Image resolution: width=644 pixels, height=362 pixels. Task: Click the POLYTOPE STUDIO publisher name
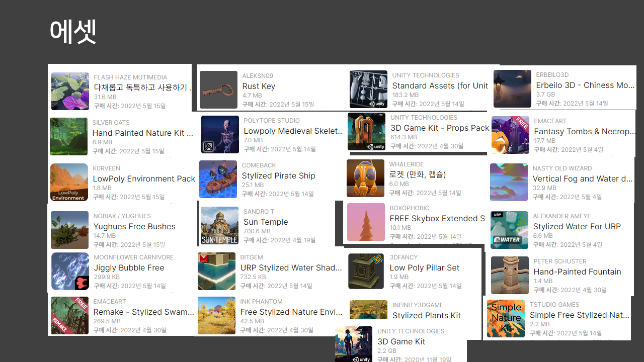click(x=272, y=121)
